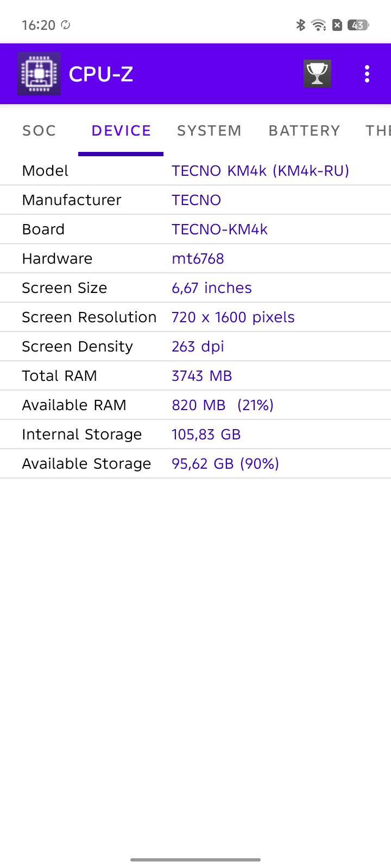Open the three-dot overflow menu
The height and width of the screenshot is (868, 391).
pyautogui.click(x=367, y=74)
